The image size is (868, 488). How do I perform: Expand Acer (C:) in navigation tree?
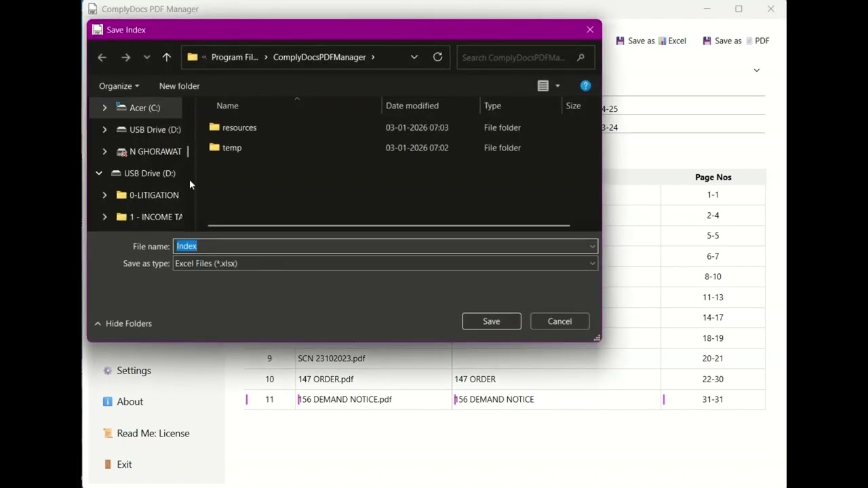point(104,108)
